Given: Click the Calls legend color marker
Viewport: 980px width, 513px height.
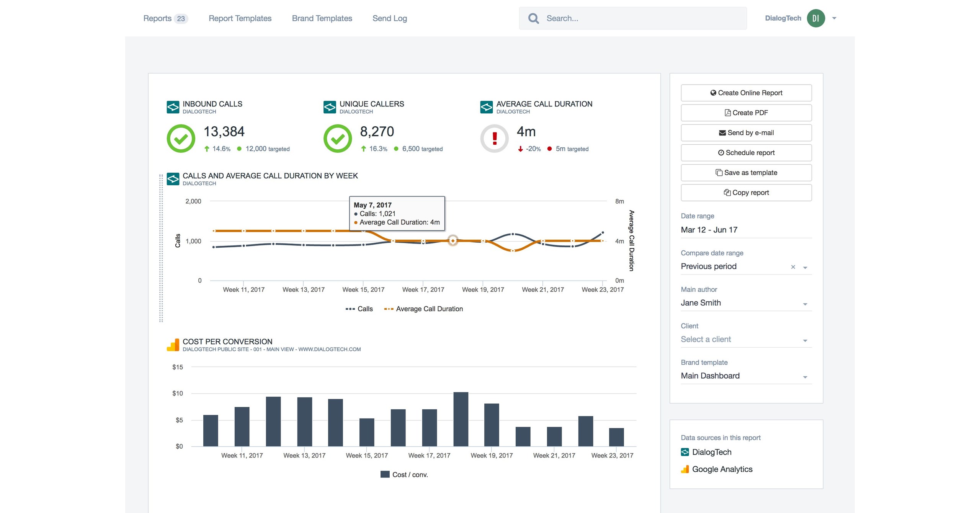Looking at the screenshot, I should coord(350,309).
